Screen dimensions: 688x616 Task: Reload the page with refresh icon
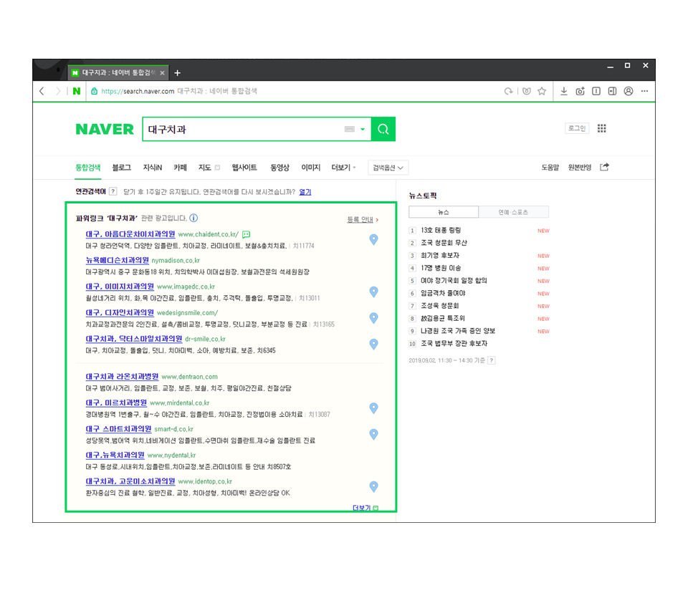[508, 91]
